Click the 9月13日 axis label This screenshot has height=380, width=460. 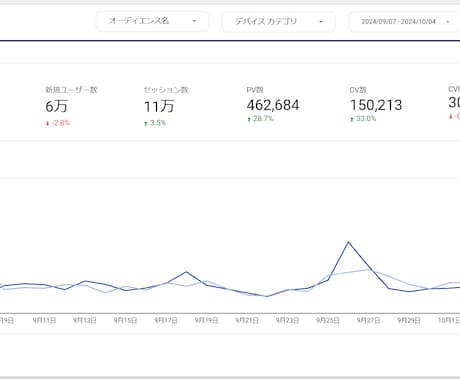85,320
